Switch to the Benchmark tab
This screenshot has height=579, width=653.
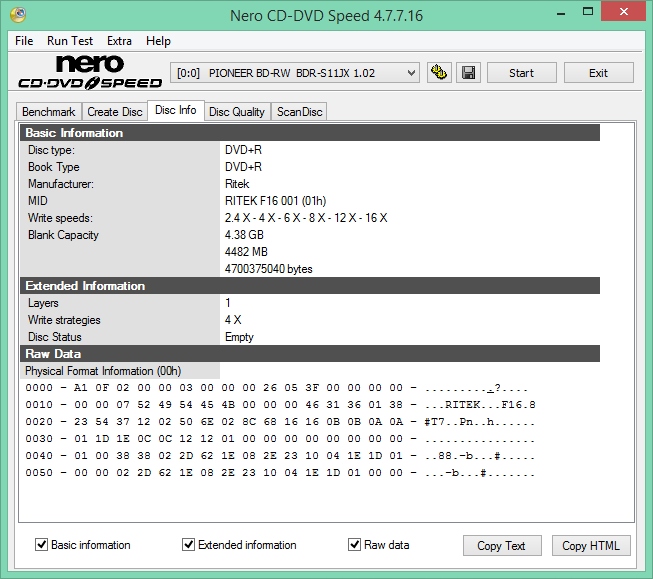pyautogui.click(x=49, y=112)
